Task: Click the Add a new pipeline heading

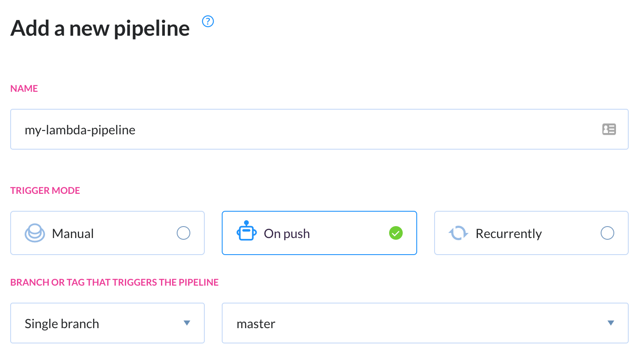Action: (x=100, y=28)
